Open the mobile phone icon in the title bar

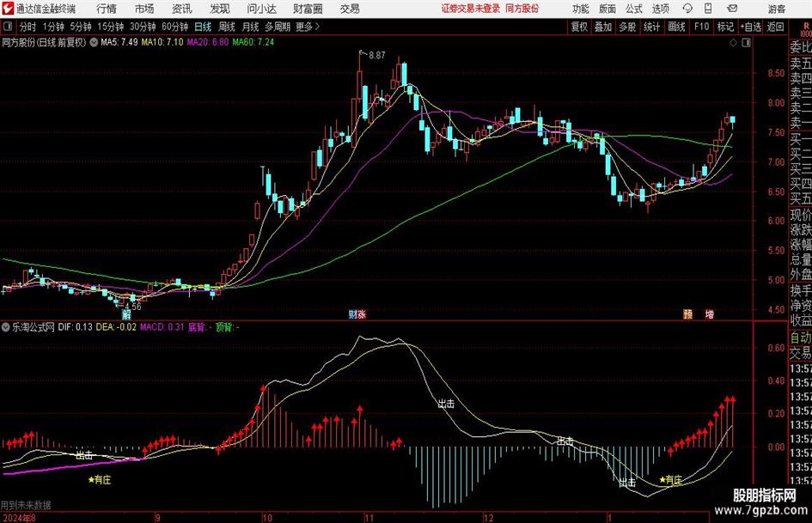click(708, 9)
